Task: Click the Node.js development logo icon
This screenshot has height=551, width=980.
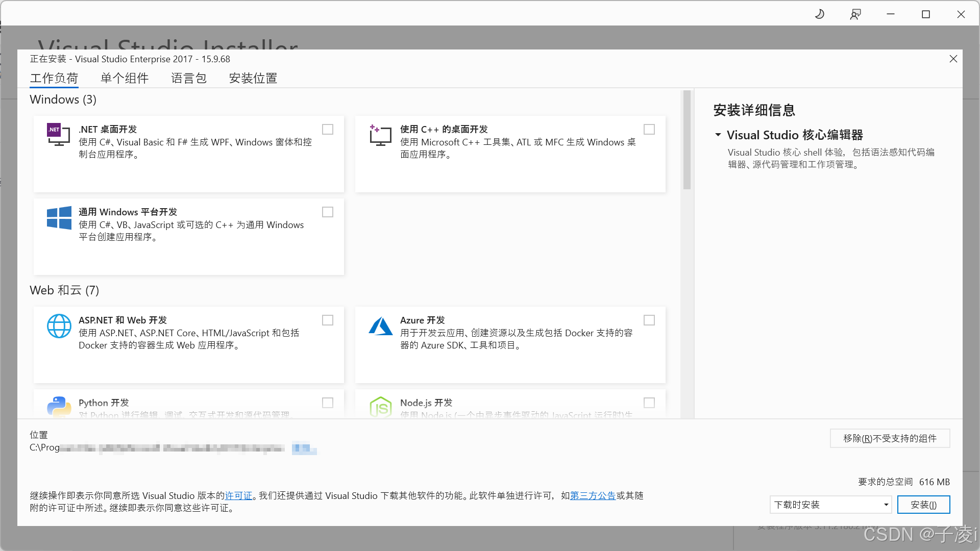Action: [380, 407]
